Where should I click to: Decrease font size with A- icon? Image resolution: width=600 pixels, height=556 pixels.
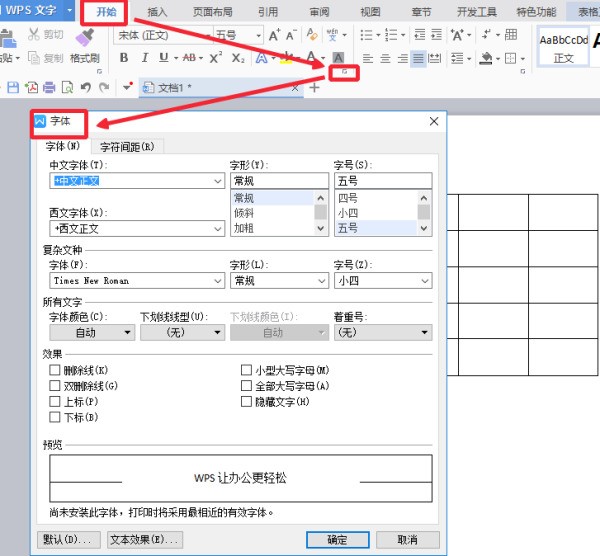(291, 35)
